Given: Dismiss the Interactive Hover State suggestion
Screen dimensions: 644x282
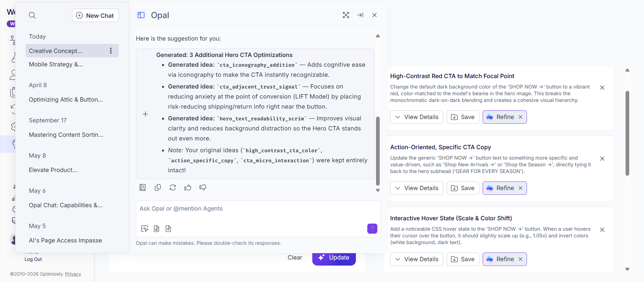Looking at the screenshot, I should tap(602, 230).
